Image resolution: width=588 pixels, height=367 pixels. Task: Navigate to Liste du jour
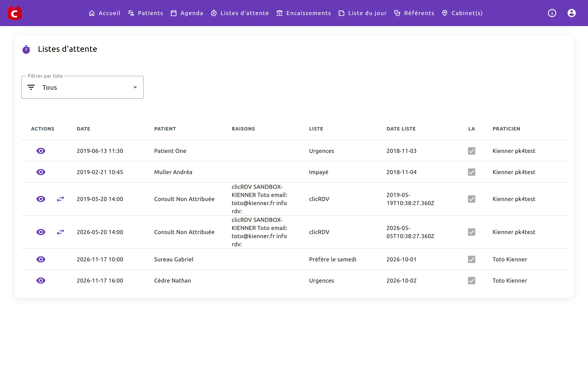click(363, 13)
